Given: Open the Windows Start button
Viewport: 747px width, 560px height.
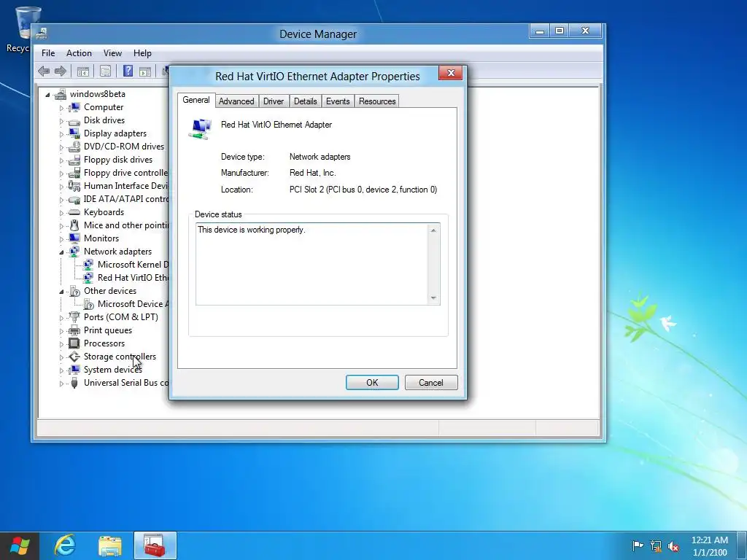Looking at the screenshot, I should point(20,545).
